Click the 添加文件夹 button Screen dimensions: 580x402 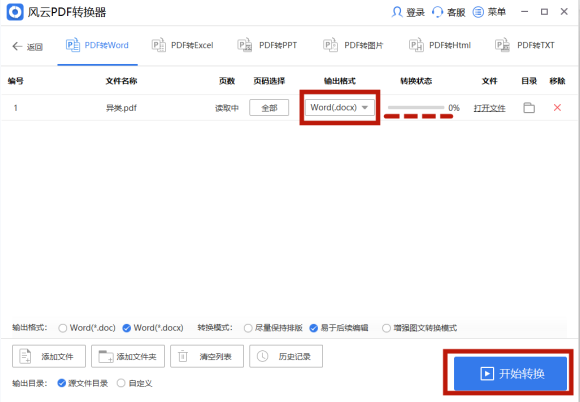[128, 356]
